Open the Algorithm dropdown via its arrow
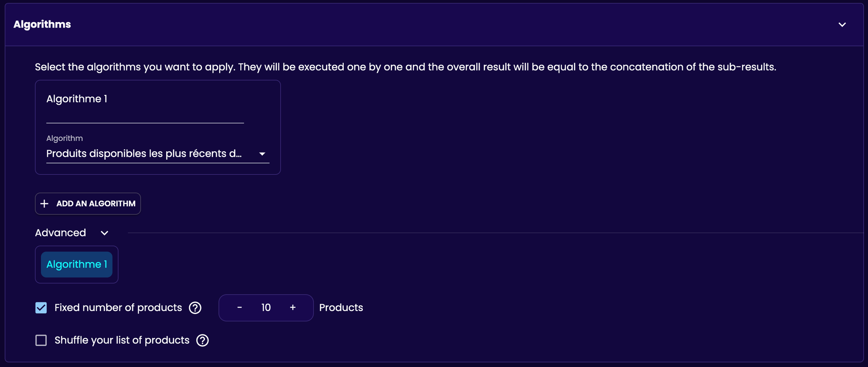The height and width of the screenshot is (367, 868). pyautogui.click(x=262, y=154)
